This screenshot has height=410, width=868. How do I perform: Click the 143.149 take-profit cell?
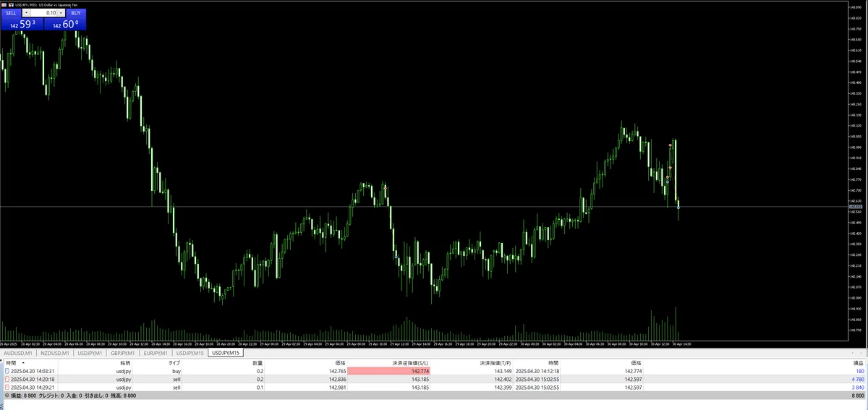(x=503, y=370)
